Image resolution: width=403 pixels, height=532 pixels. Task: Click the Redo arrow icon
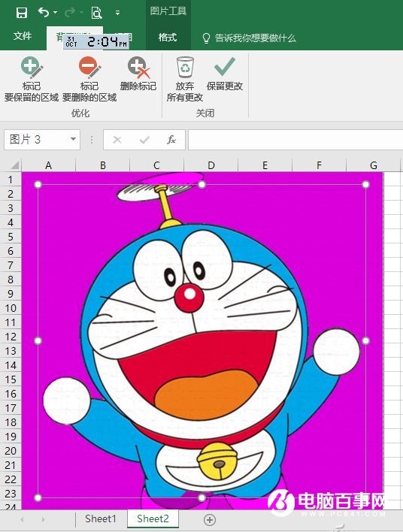click(70, 13)
